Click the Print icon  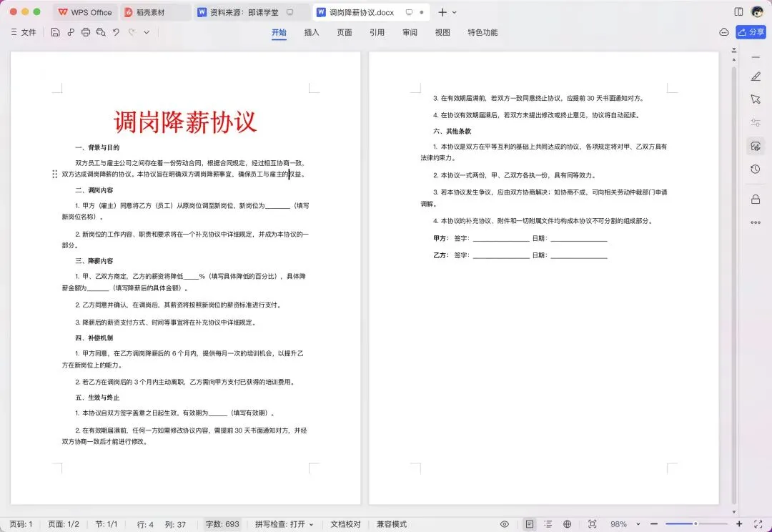pos(86,32)
